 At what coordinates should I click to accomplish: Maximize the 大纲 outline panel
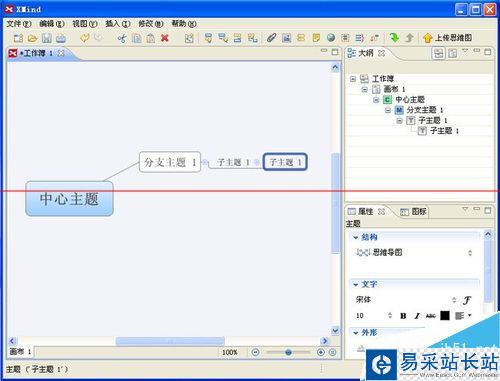pyautogui.click(x=488, y=52)
